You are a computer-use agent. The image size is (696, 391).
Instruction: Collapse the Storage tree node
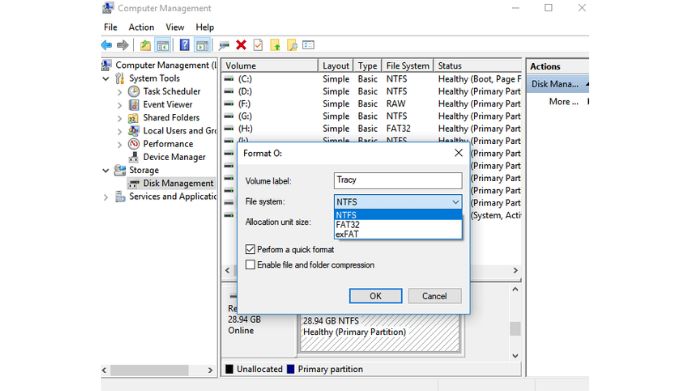coord(106,170)
